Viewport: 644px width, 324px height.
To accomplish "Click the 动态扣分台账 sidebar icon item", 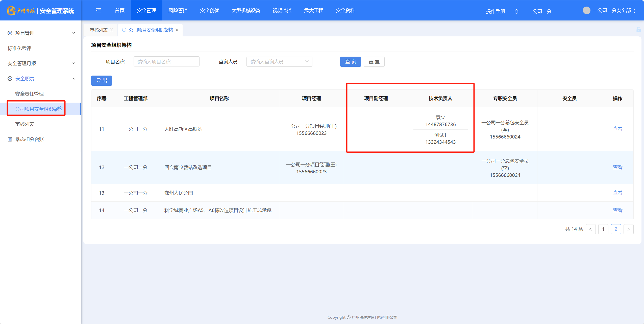I will click(30, 139).
